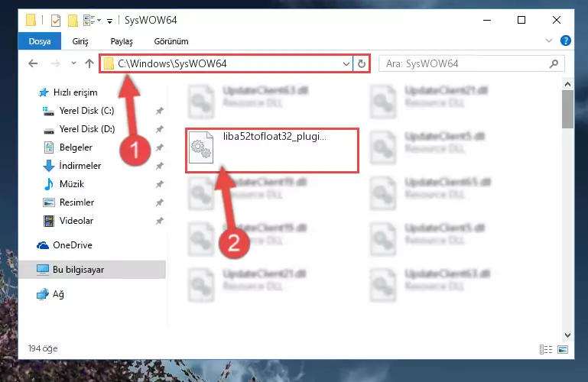Open the Paylaş ribbon tab

click(122, 41)
